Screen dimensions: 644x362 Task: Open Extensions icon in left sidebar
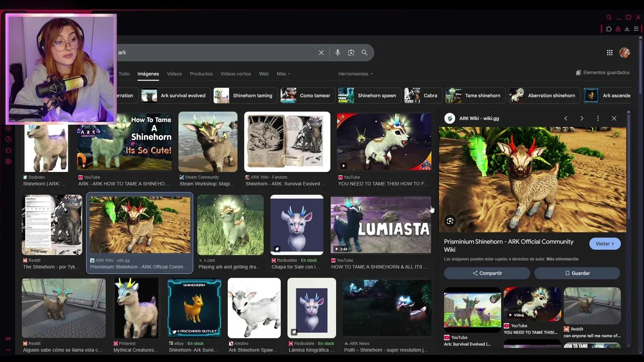tap(8, 150)
